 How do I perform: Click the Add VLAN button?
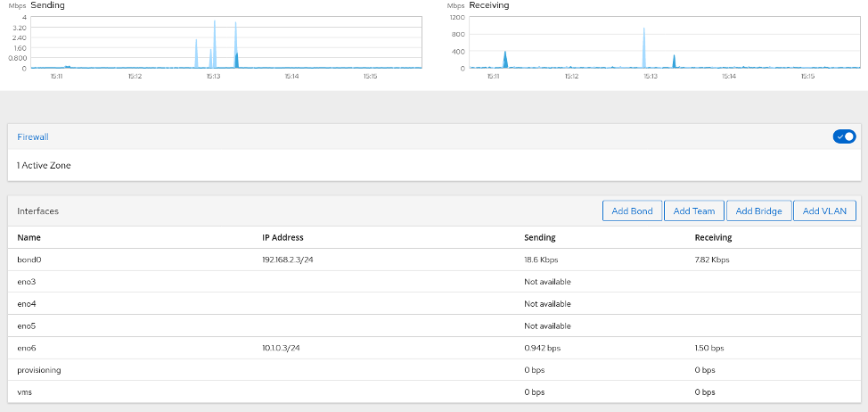[824, 211]
